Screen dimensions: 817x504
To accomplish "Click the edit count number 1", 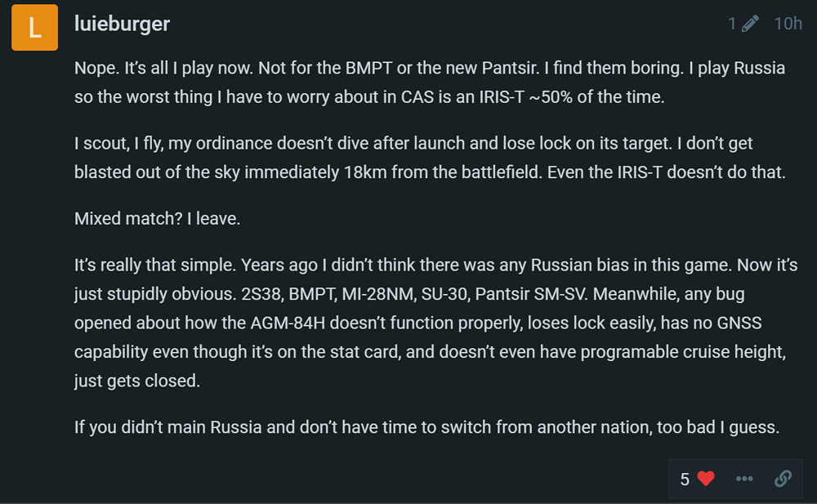I will [732, 24].
